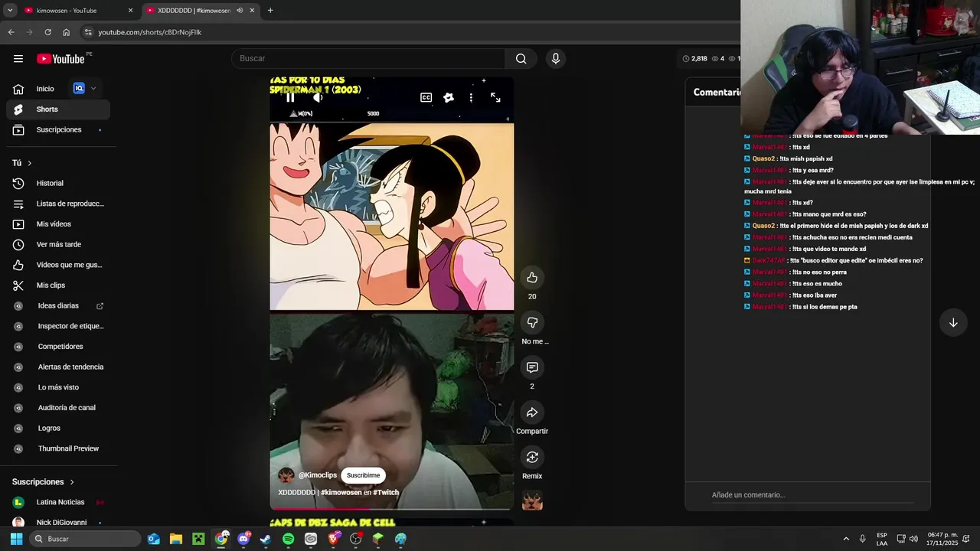Click the Remix icon button

532,457
